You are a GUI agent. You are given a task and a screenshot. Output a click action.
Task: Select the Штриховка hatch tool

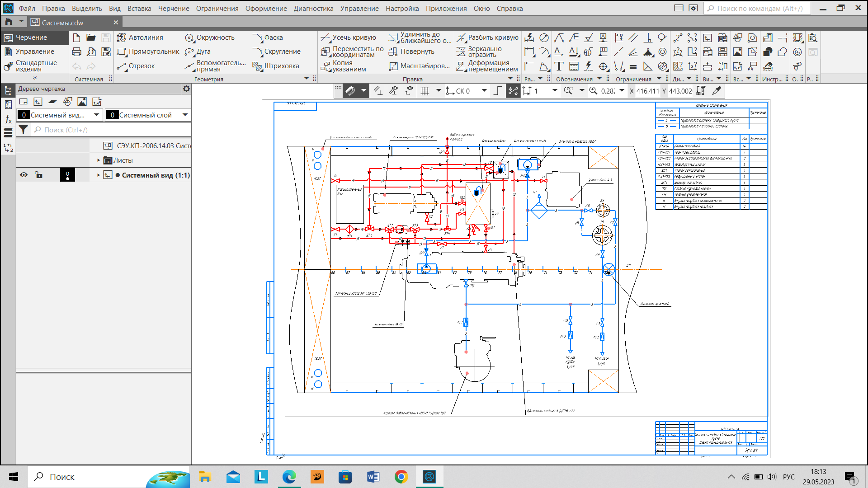[x=276, y=66]
